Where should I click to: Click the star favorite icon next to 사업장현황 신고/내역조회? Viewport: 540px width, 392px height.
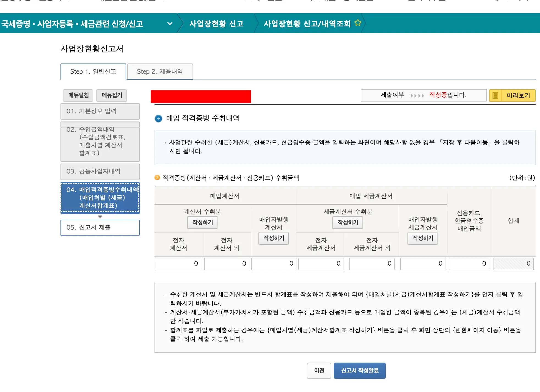click(x=357, y=23)
